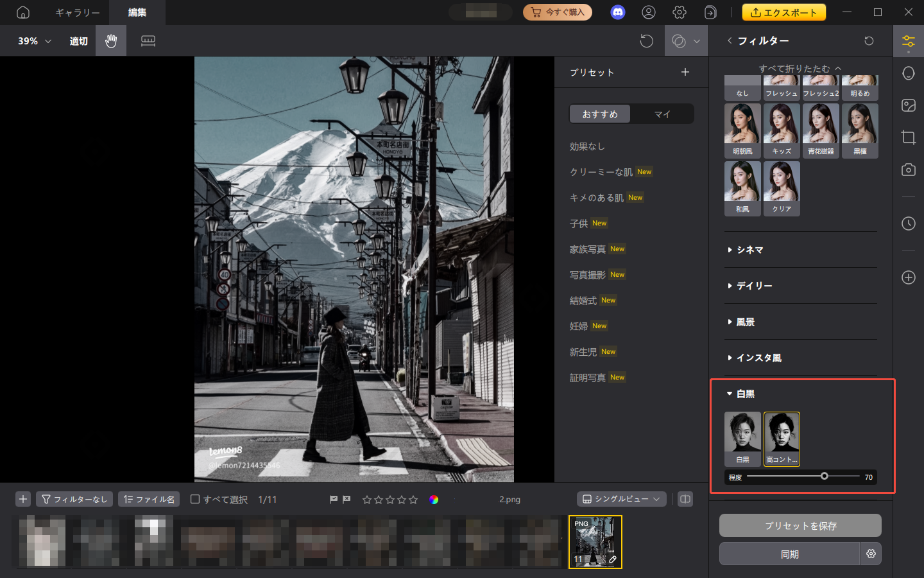This screenshot has height=578, width=924.
Task: Click the undo rotate arrow icon
Action: (646, 41)
